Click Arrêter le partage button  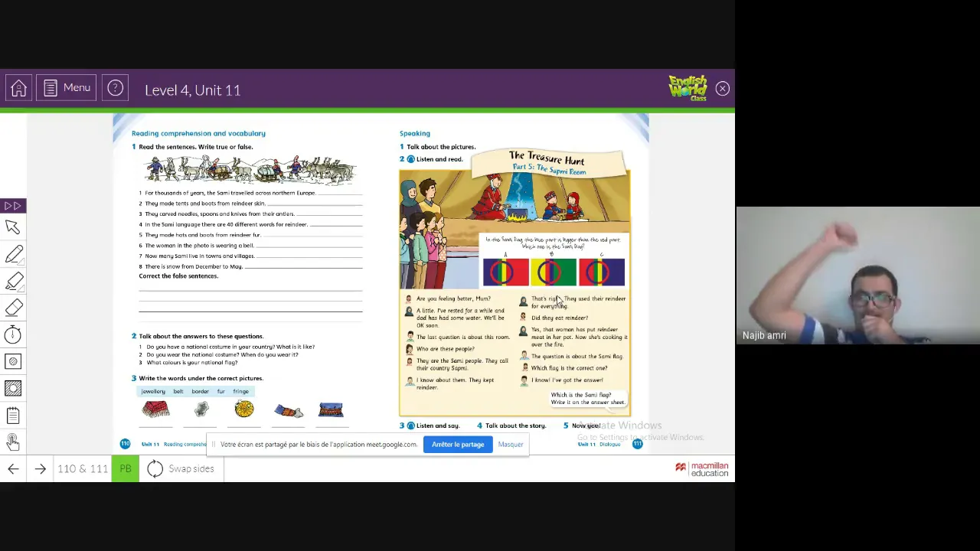458,445
